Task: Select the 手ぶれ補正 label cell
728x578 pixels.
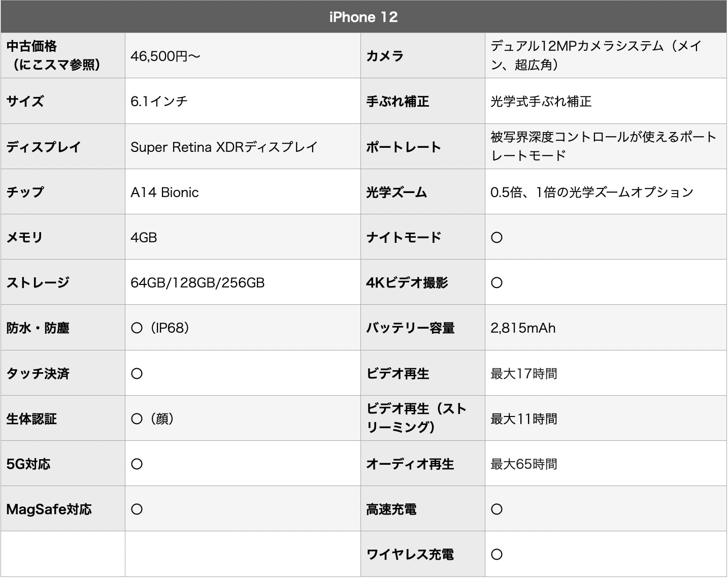Action: coord(423,101)
